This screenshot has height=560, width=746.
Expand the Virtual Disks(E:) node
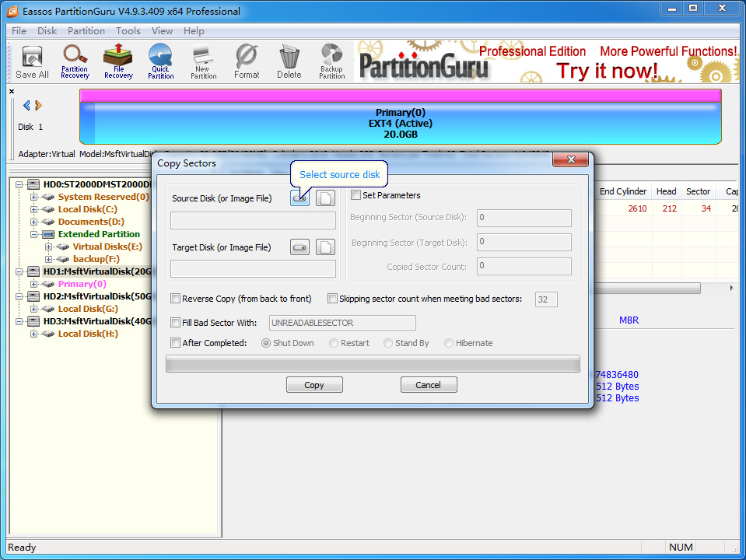click(x=48, y=247)
